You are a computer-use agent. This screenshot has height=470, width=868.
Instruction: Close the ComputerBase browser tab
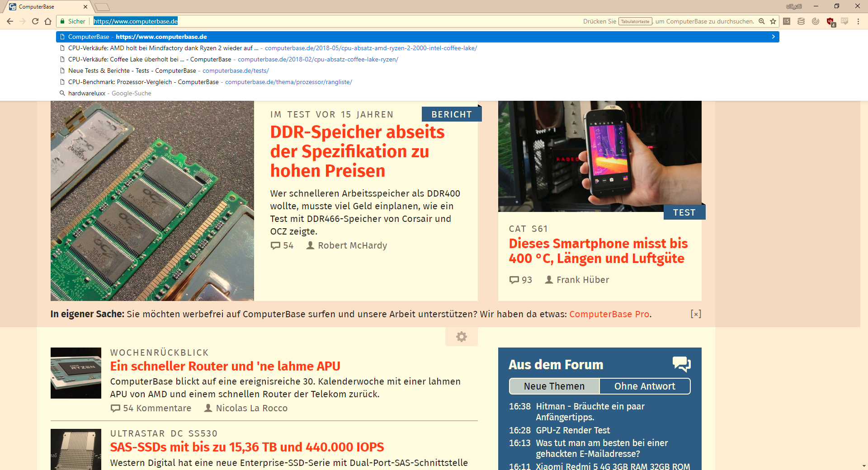(85, 7)
